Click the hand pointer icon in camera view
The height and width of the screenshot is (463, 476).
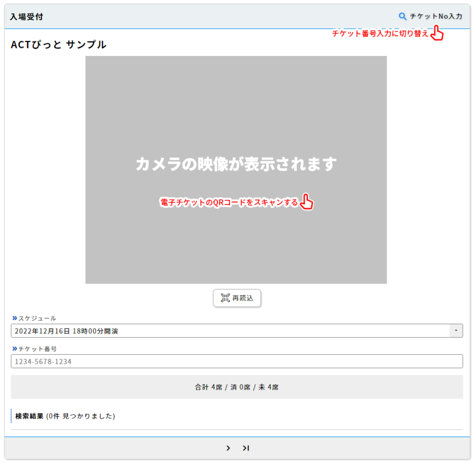(306, 202)
